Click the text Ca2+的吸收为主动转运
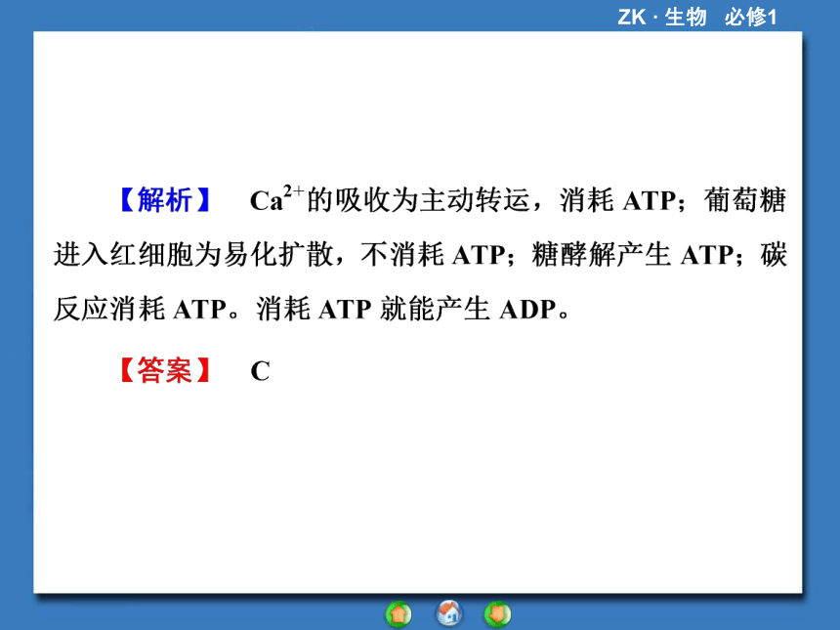 pos(390,199)
